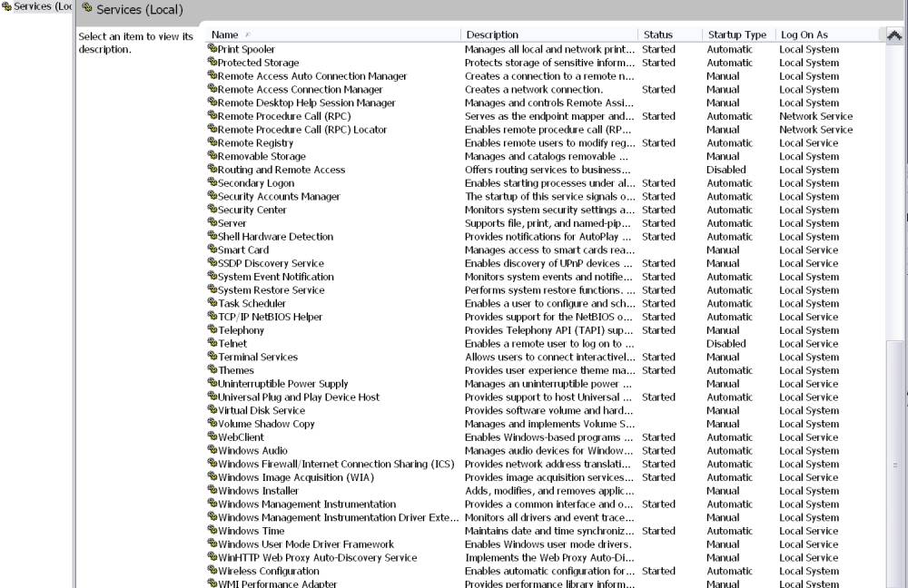The image size is (908, 588).
Task: Sort services by the Name column header
Action: [x=333, y=34]
